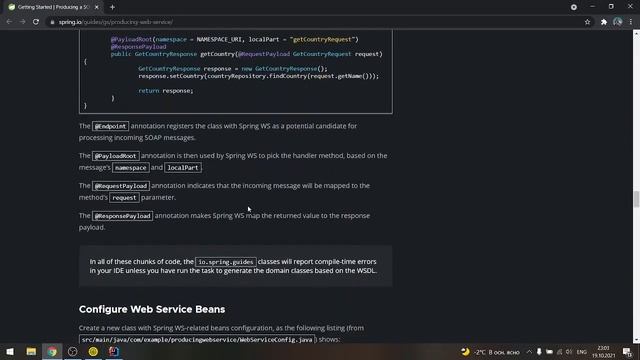Image resolution: width=640 pixels, height=360 pixels.
Task: Click the io.spring.guides code label
Action: (226, 262)
